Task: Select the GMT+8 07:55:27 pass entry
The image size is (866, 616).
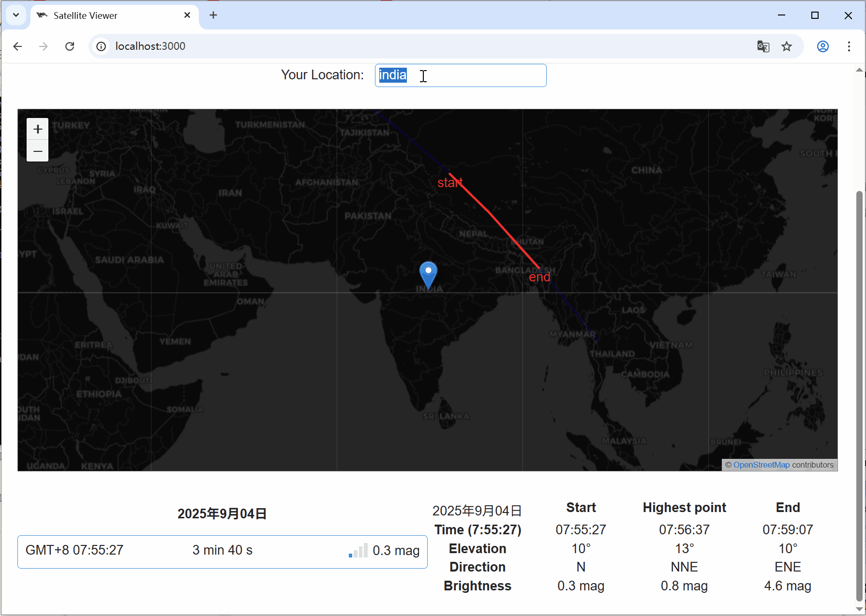Action: pos(223,552)
